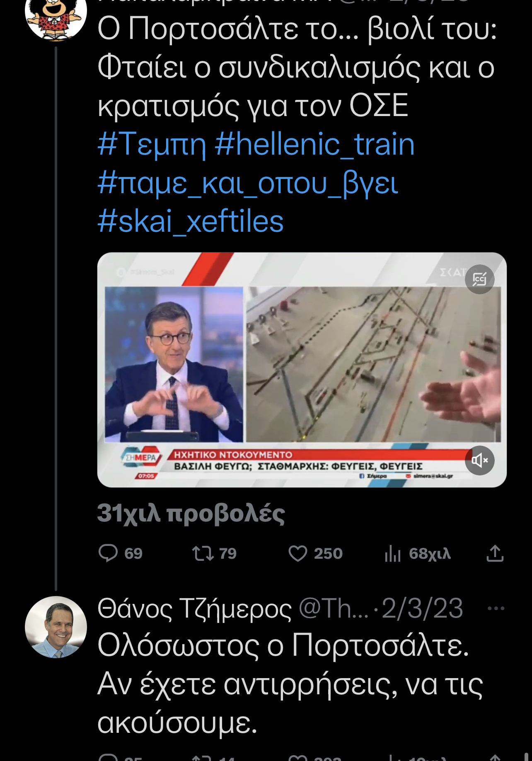Open more options on Θάνος Τζήμερος tweet
Screen dimensions: 532x761
pos(496,608)
